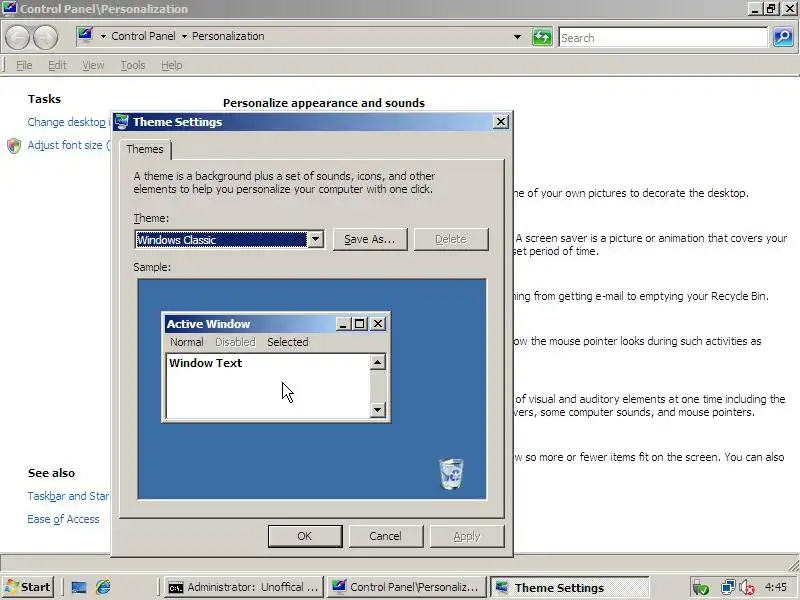Switch to Control Panel\Personalization taskbar button
Viewport: 800px width, 600px height.
click(405, 587)
